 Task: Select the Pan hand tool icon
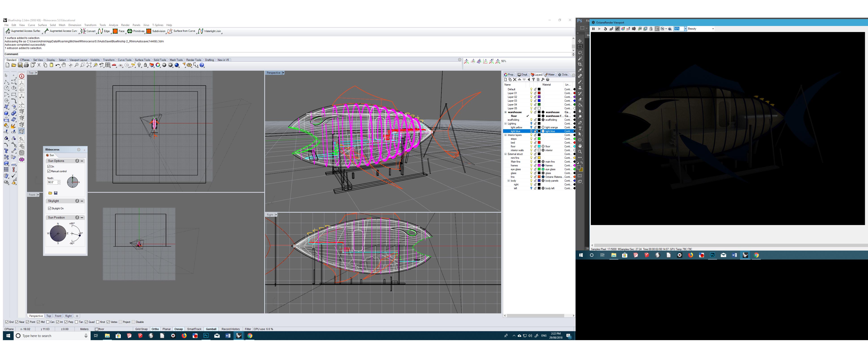click(64, 65)
